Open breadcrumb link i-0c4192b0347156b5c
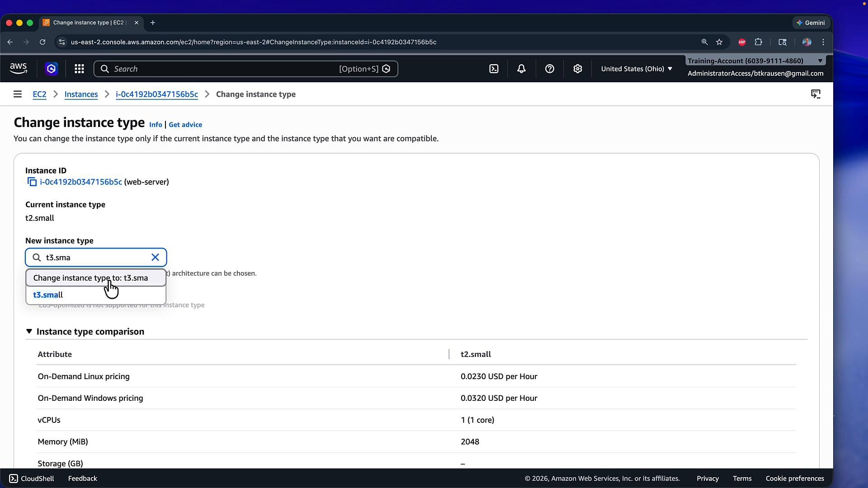868x488 pixels. (x=157, y=94)
